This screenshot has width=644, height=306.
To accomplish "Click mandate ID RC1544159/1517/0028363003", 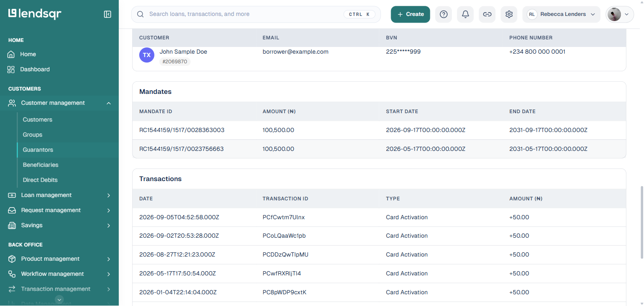I will (182, 130).
